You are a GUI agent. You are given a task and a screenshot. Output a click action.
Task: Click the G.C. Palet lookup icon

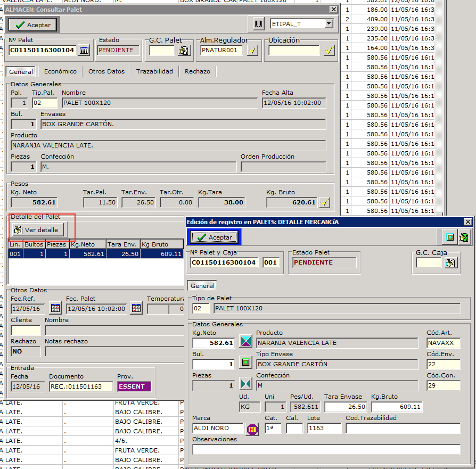click(184, 51)
